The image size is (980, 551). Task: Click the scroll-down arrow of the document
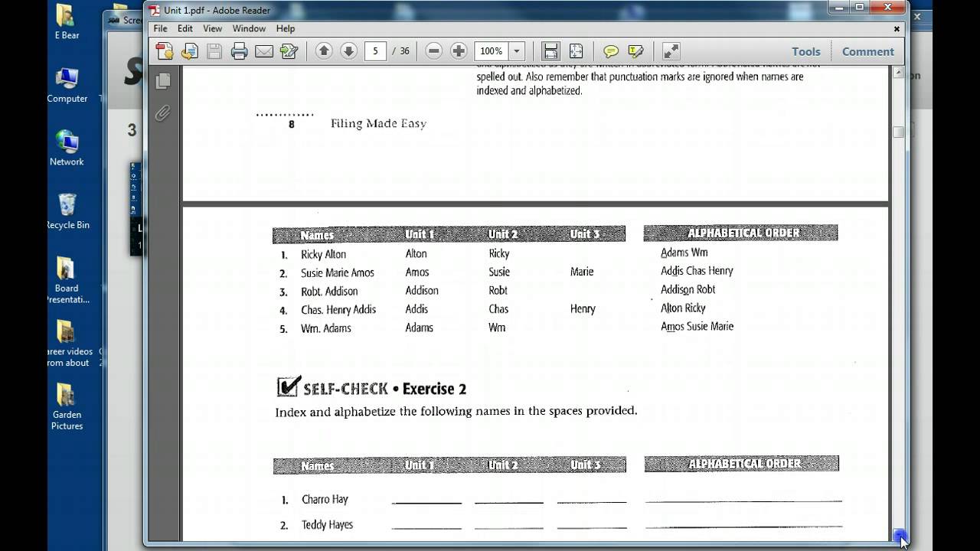tap(899, 535)
